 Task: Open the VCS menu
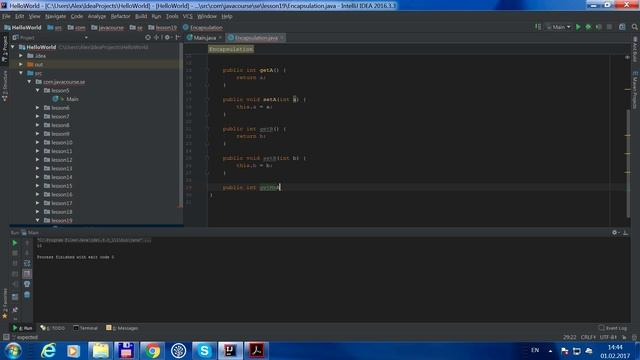(187, 16)
